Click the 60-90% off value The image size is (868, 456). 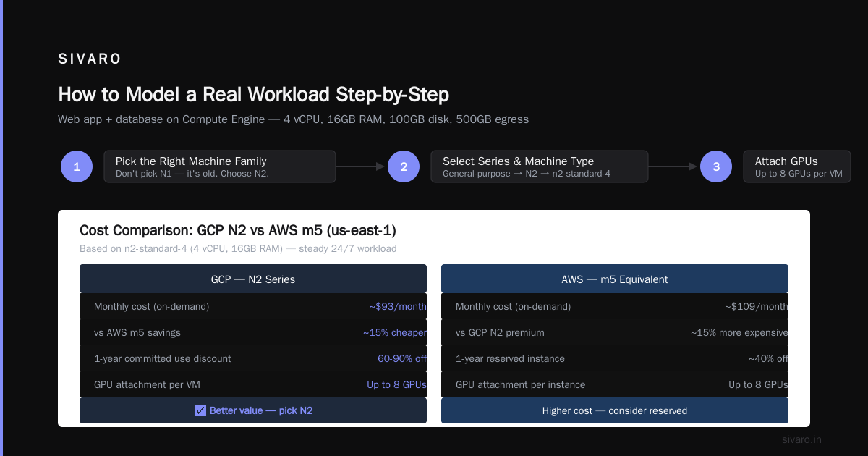point(402,358)
